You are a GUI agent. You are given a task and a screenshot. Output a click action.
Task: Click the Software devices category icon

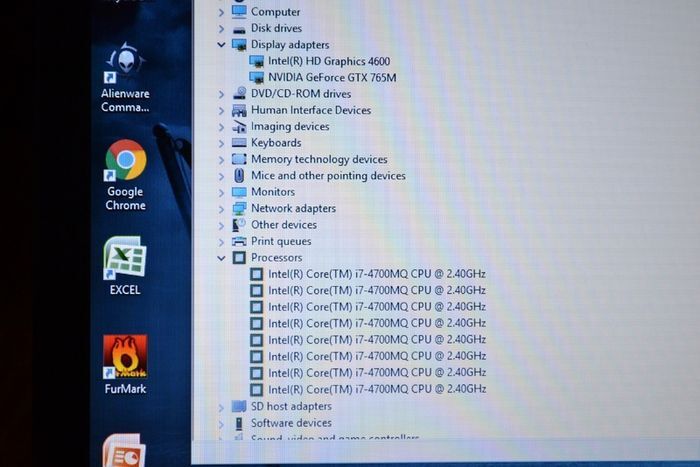pyautogui.click(x=239, y=423)
